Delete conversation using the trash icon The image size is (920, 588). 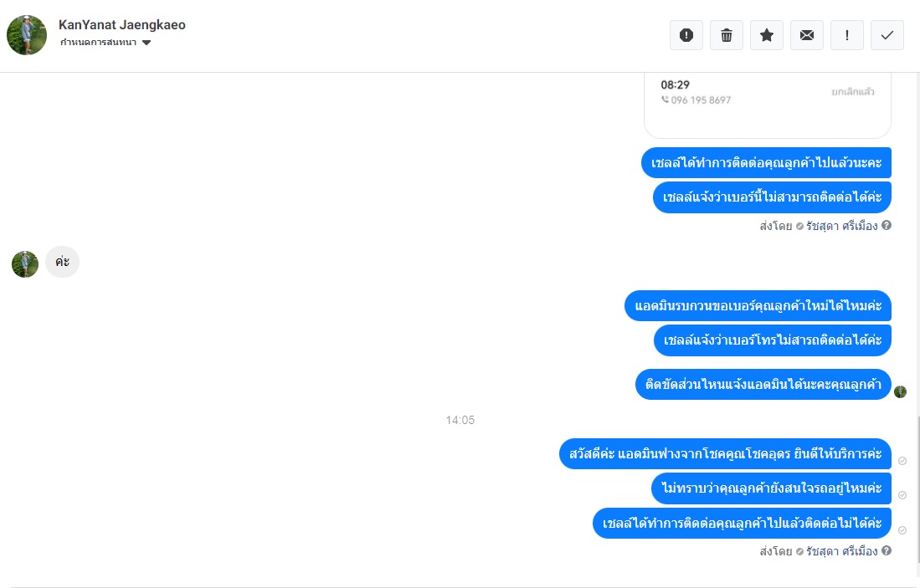tap(727, 35)
